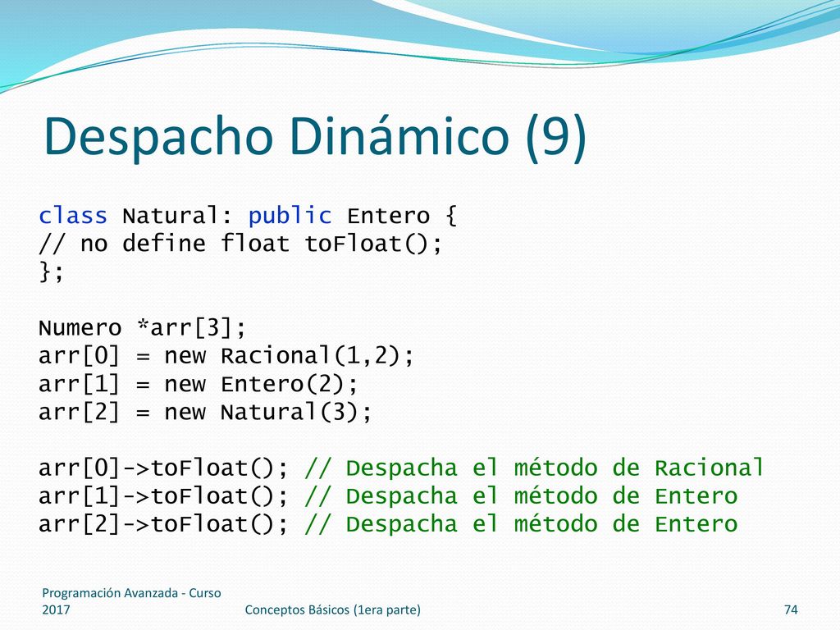
Task: Select the slide title 'Despacho Dinámico (9)'
Action: pos(315,137)
